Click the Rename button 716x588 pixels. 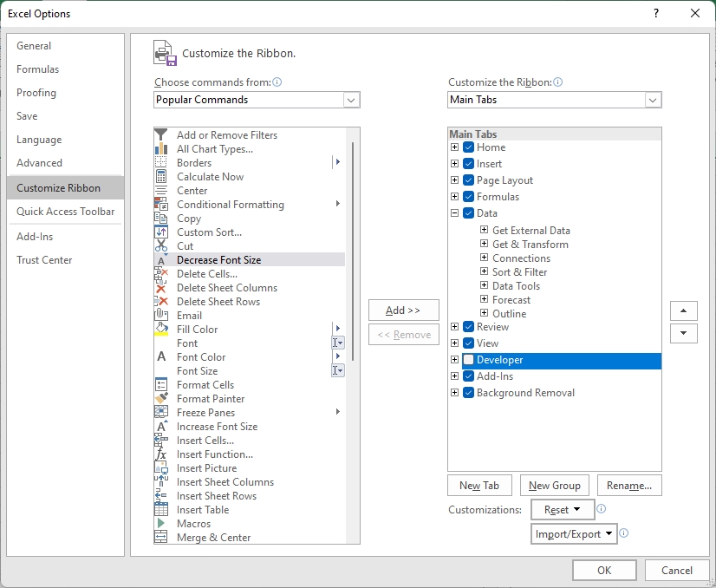pyautogui.click(x=629, y=485)
